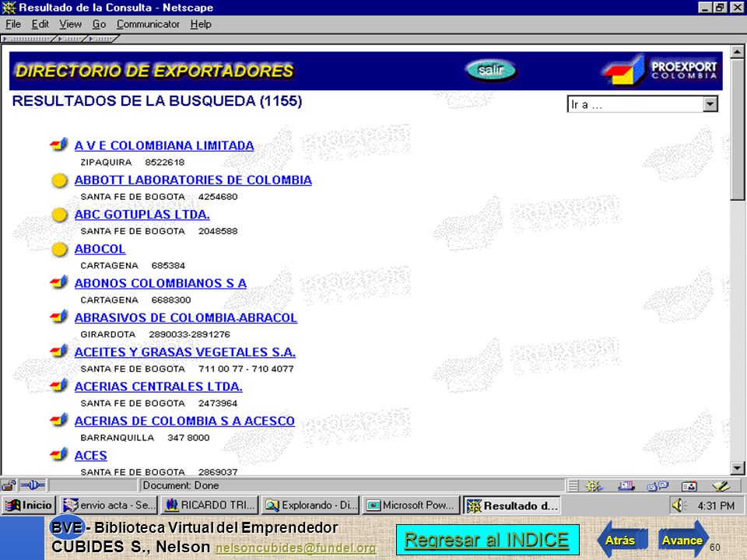Click the 'Resultado d...' taskbar button
Screen dimensions: 747x560
point(512,506)
